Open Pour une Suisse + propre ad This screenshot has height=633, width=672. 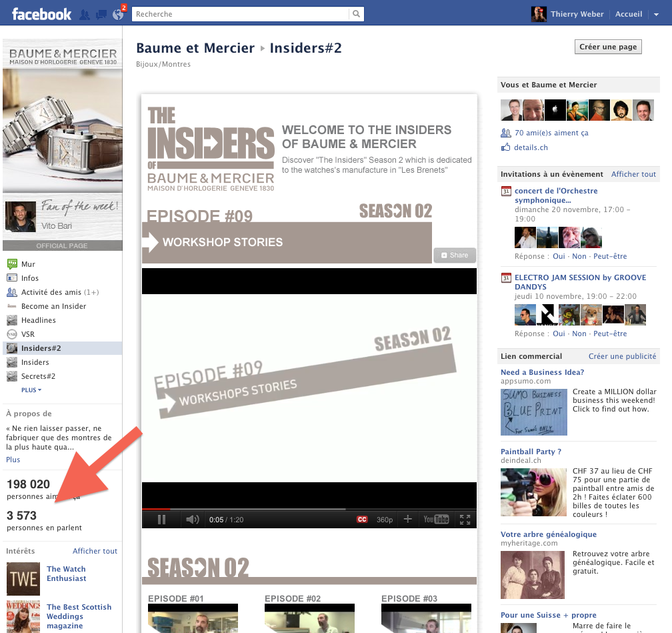click(x=549, y=616)
